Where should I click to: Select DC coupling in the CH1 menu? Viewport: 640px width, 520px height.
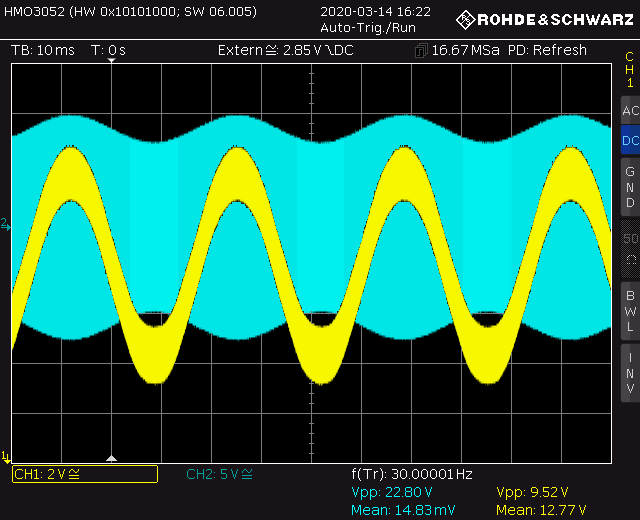point(629,141)
